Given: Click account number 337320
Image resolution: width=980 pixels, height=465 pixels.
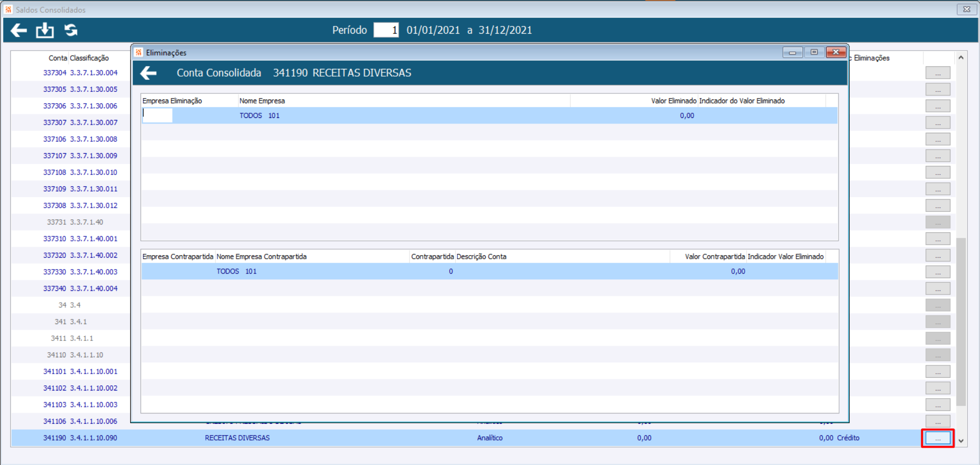Looking at the screenshot, I should (55, 255).
